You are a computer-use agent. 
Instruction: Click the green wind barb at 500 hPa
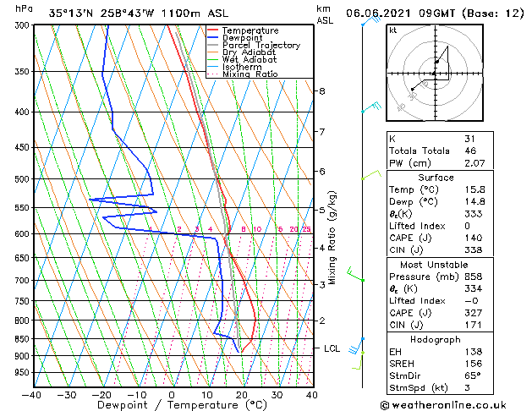(x=371, y=175)
